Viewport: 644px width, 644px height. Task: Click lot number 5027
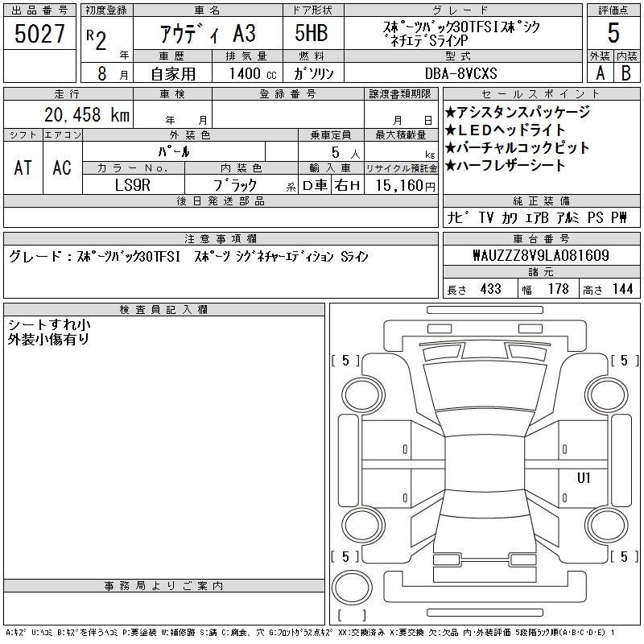[39, 34]
